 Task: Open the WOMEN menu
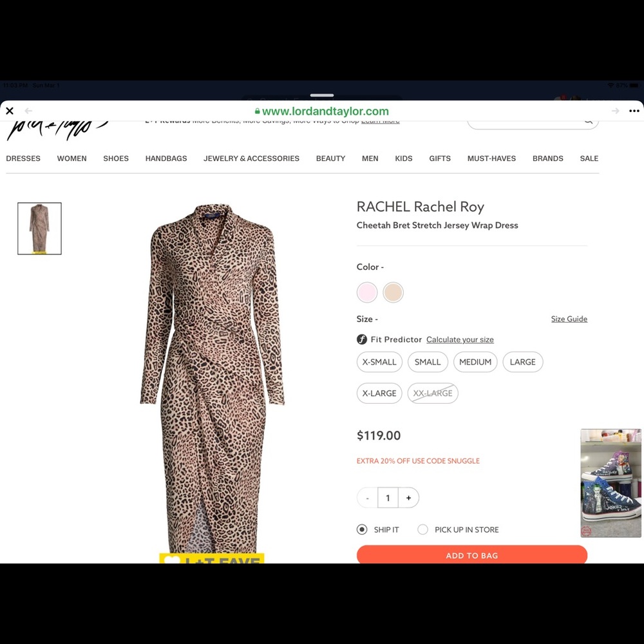tap(72, 158)
